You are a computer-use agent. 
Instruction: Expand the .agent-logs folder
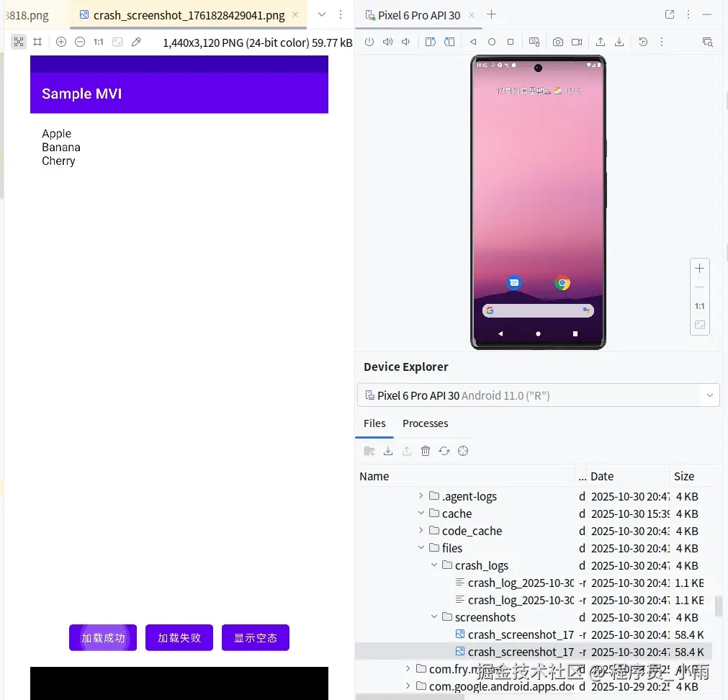click(421, 495)
